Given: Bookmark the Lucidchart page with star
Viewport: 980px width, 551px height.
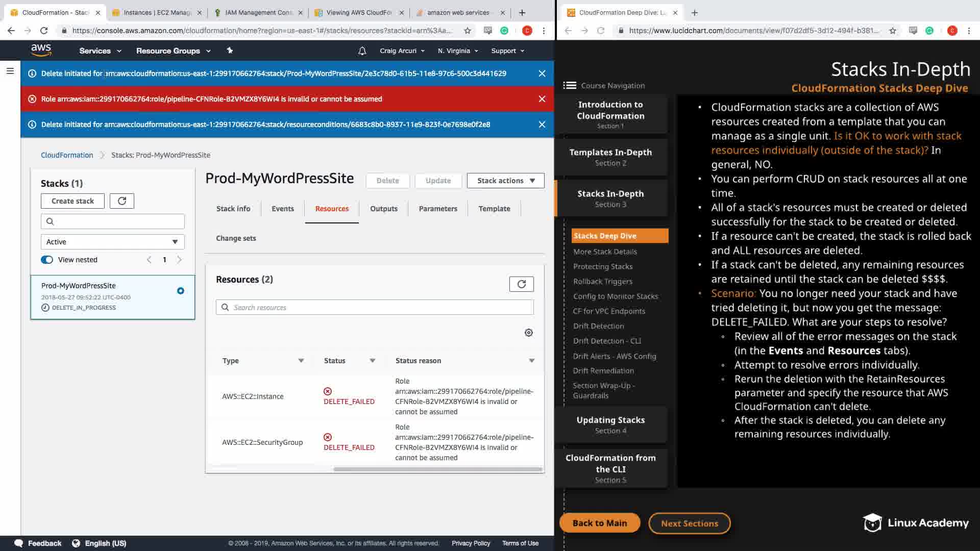Looking at the screenshot, I should pyautogui.click(x=893, y=31).
